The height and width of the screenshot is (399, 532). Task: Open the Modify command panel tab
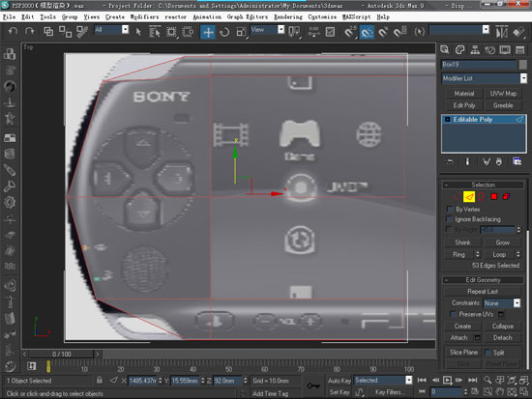459,50
